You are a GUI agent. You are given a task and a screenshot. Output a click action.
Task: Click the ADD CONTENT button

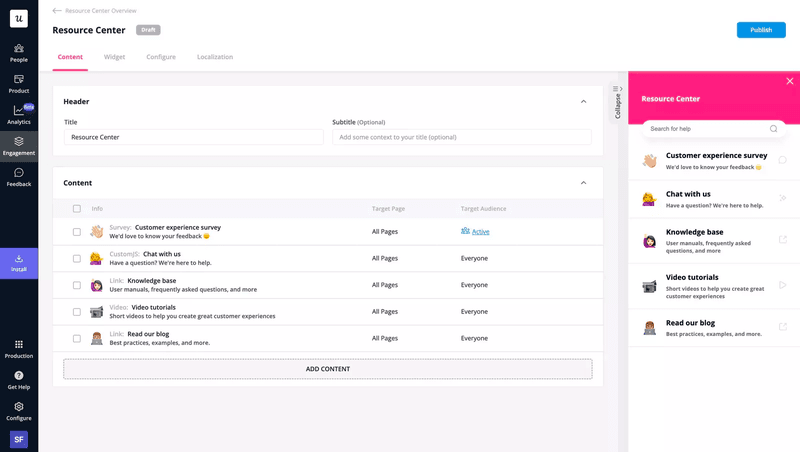point(328,369)
